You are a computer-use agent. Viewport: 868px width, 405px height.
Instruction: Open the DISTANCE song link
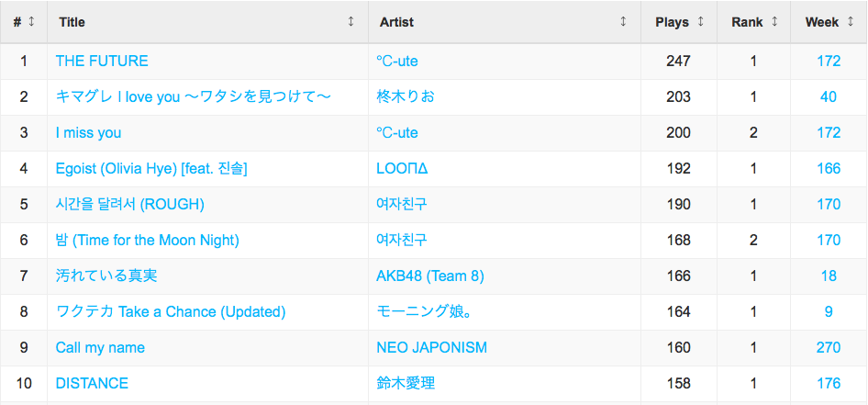coord(92,383)
